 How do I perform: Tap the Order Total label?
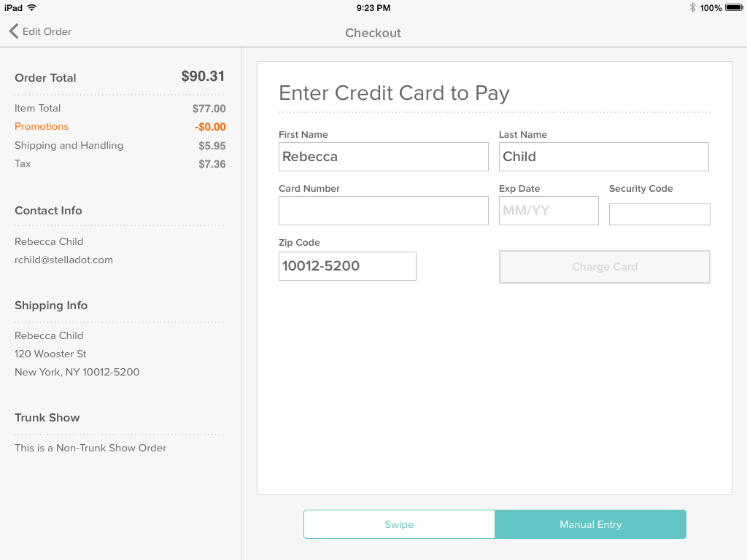coord(45,77)
